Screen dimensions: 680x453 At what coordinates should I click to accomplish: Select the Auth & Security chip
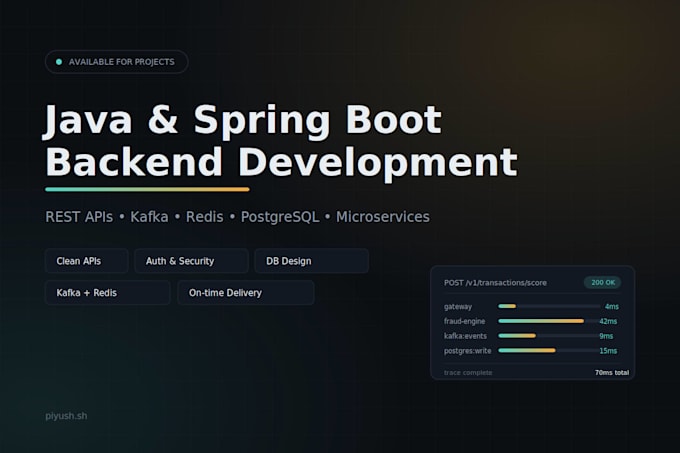point(191,261)
